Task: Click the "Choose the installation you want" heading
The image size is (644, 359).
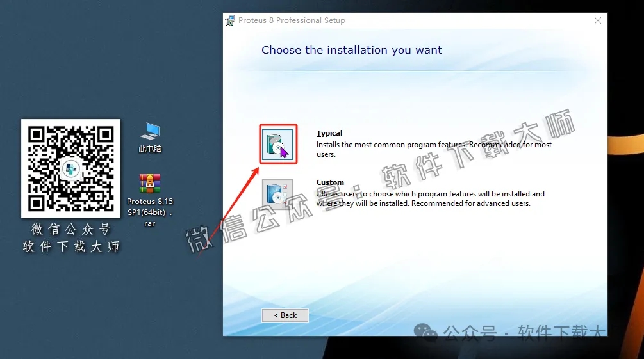Action: click(x=352, y=50)
